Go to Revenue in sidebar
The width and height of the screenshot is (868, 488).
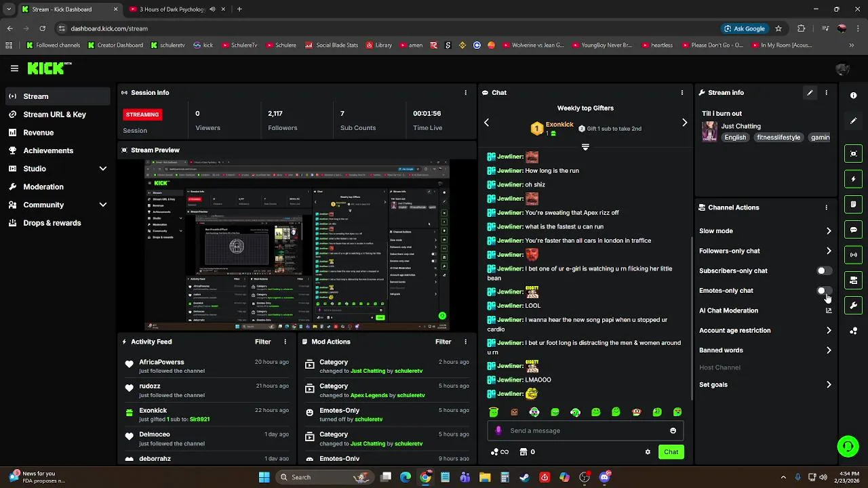[x=58, y=133]
